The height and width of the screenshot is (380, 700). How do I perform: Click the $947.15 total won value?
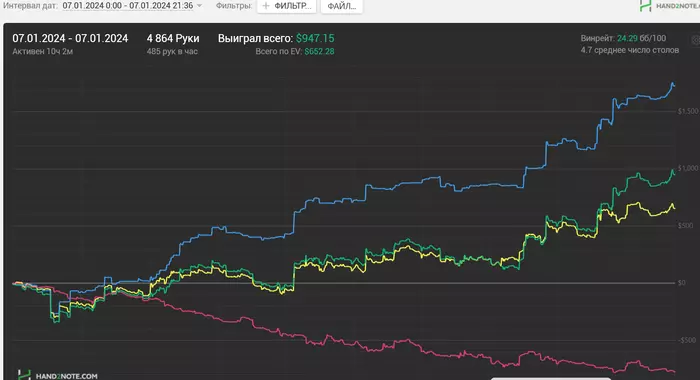tap(315, 38)
